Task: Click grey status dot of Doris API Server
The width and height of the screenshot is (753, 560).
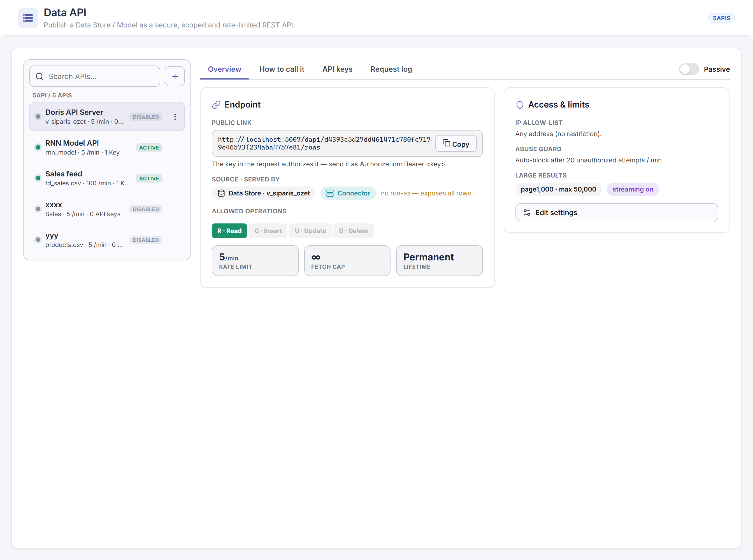Action: coord(38,116)
